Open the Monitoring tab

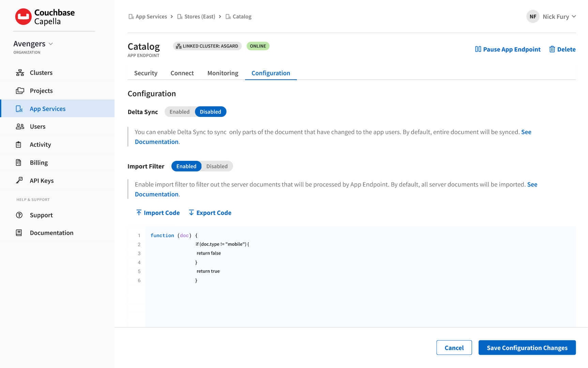223,73
